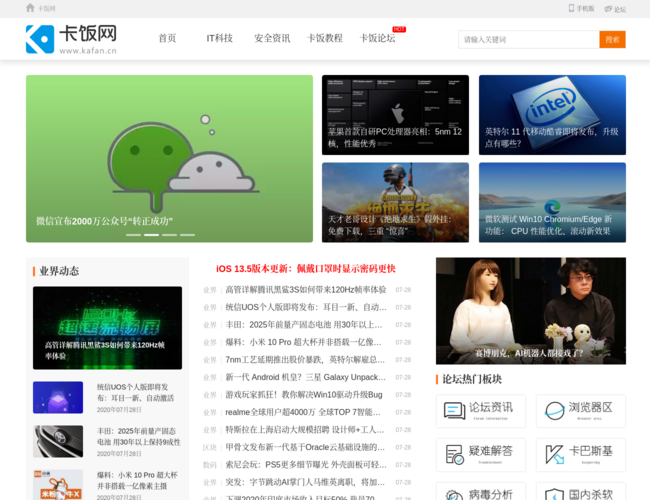Open the WeChat 微信 banner slide
The width and height of the screenshot is (650, 500).
coord(169,158)
